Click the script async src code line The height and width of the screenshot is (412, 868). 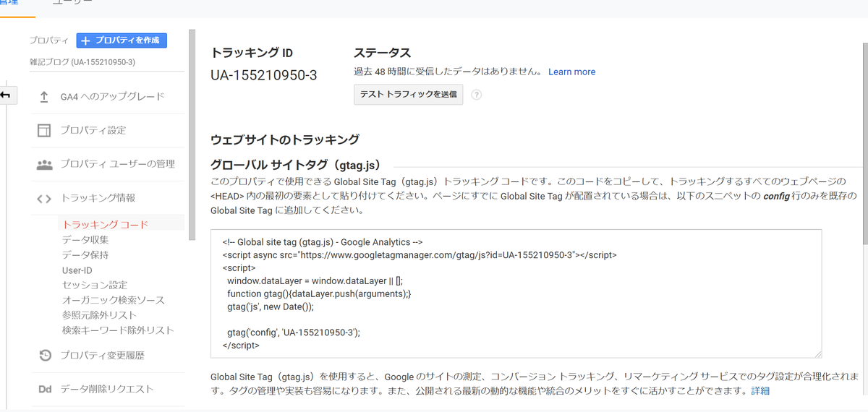[x=420, y=255]
